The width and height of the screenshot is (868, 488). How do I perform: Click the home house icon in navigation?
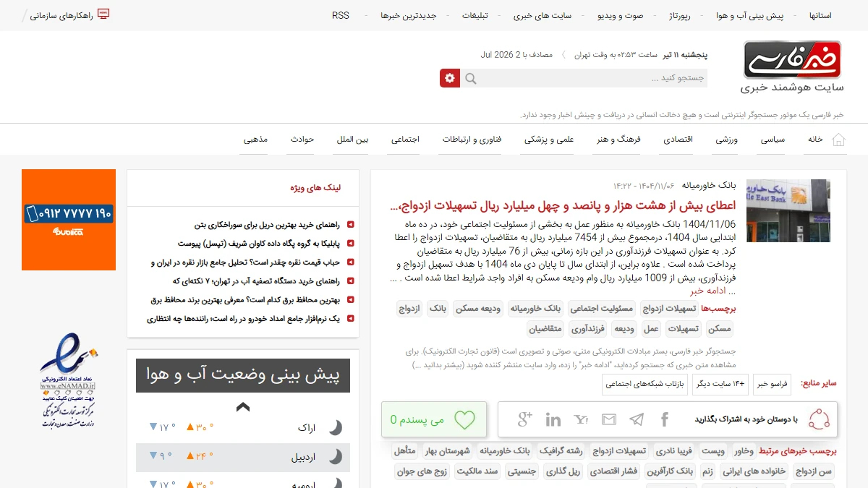[838, 140]
